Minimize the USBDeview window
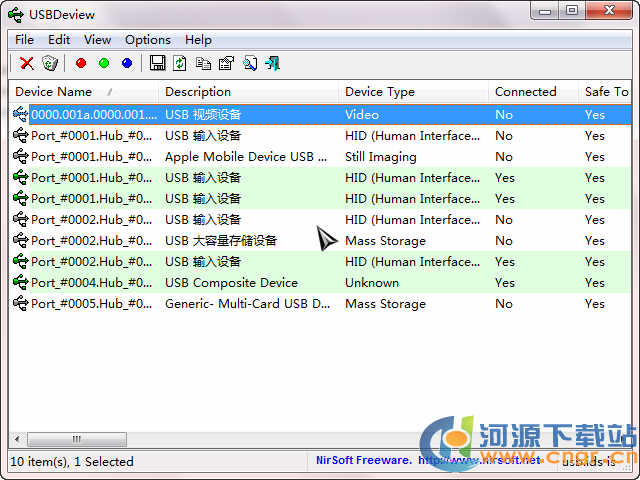This screenshot has height=480, width=640. pos(545,11)
